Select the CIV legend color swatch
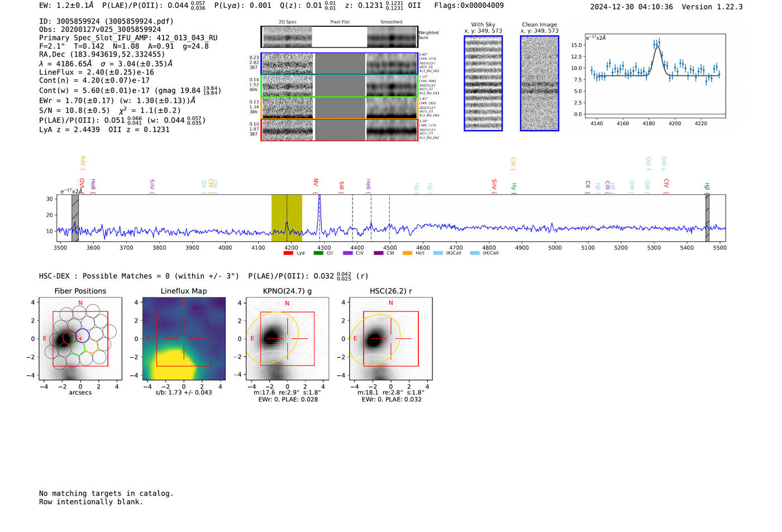Viewport: 782px width, 532px height. click(348, 253)
